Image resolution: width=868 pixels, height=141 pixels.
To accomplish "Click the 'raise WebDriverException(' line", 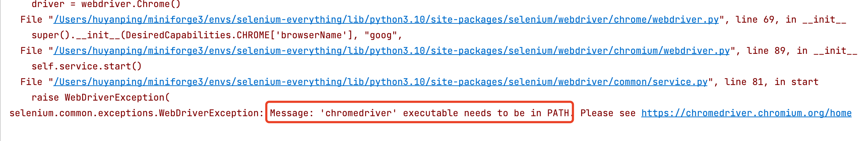I will point(101,97).
